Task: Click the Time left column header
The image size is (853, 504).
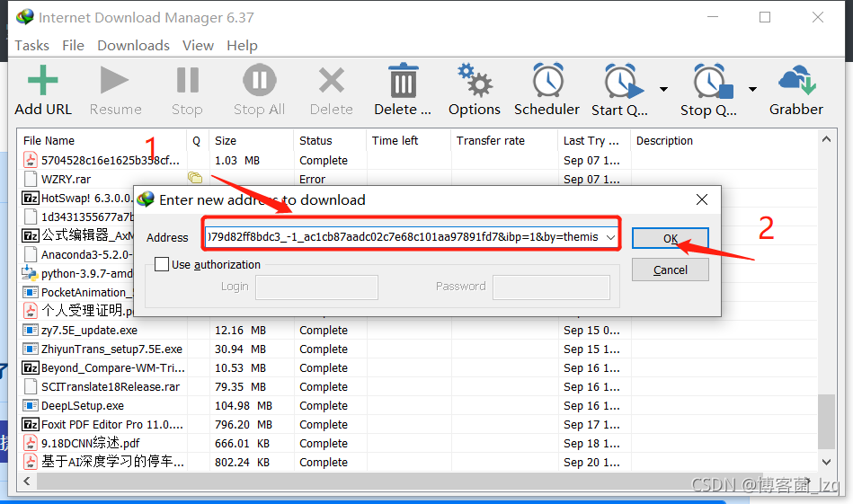Action: pyautogui.click(x=409, y=141)
